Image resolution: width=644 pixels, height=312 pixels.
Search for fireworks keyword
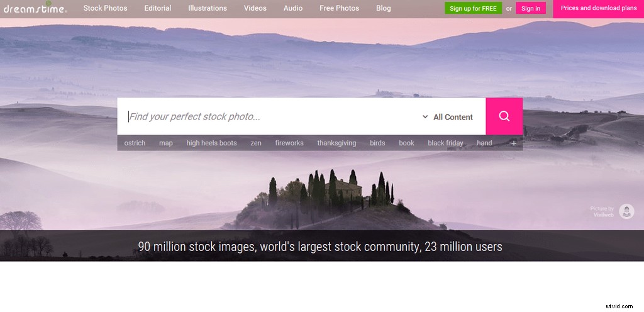click(289, 143)
